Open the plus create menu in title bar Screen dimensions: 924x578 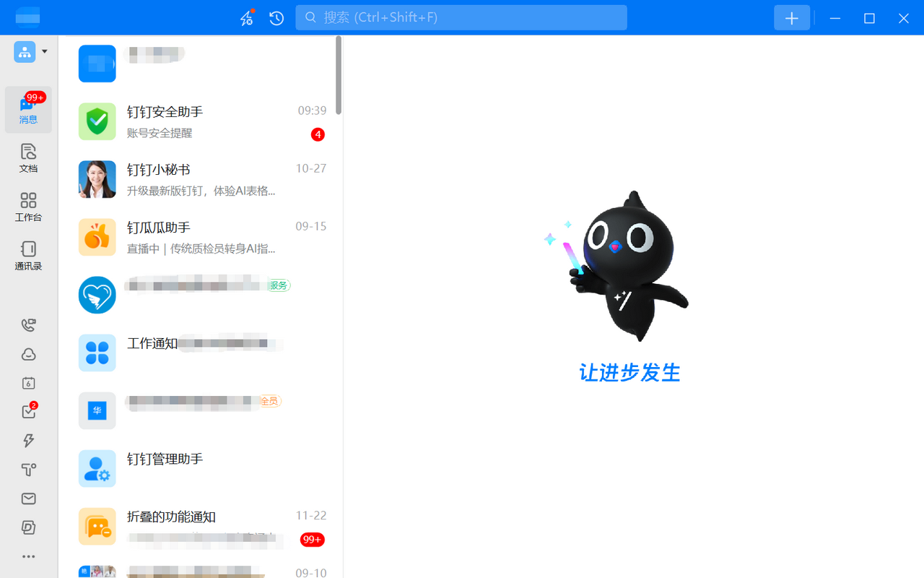(x=792, y=18)
